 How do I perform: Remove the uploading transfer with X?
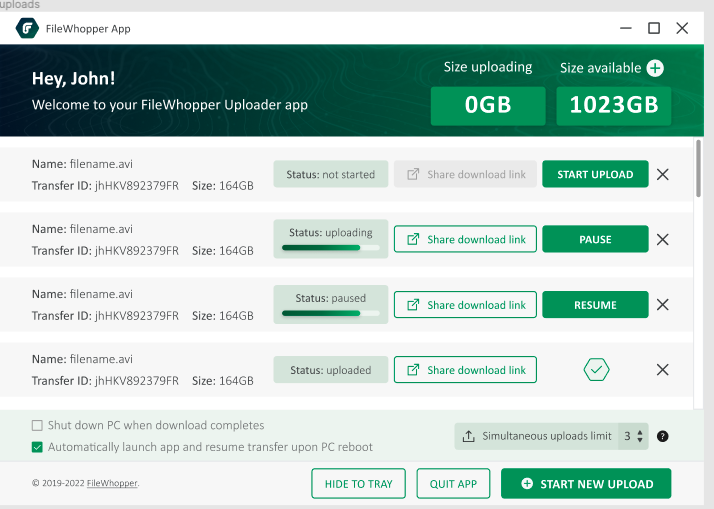coord(663,239)
